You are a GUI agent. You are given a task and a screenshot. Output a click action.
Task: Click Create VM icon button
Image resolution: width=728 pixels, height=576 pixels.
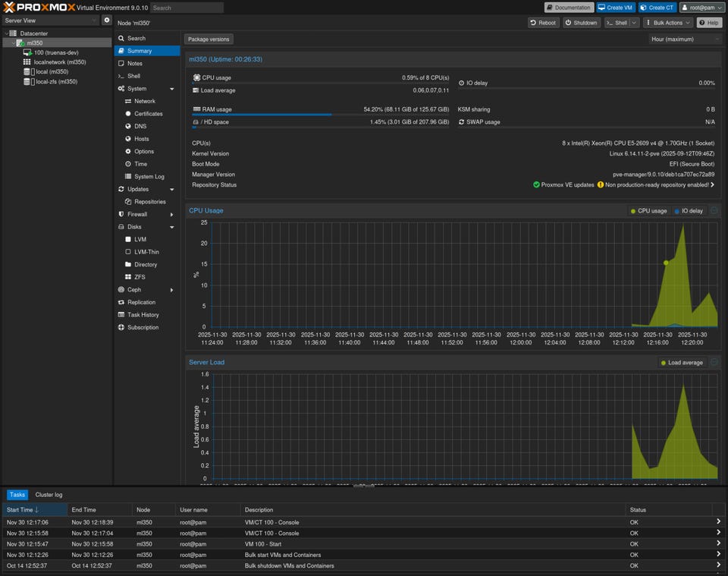[616, 8]
